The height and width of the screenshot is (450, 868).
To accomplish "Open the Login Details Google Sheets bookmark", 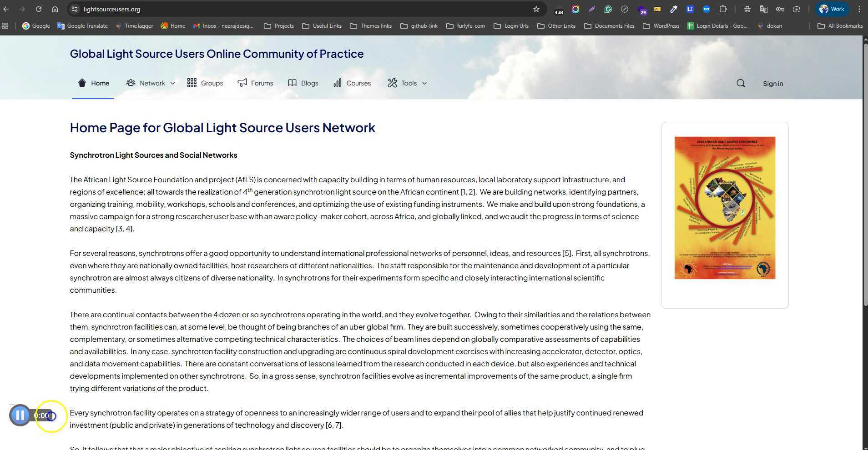I will [x=717, y=26].
